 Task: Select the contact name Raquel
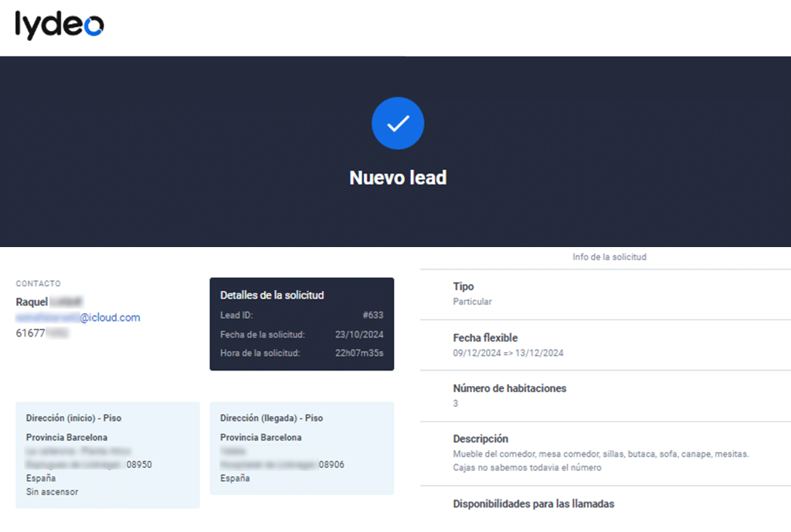[32, 302]
